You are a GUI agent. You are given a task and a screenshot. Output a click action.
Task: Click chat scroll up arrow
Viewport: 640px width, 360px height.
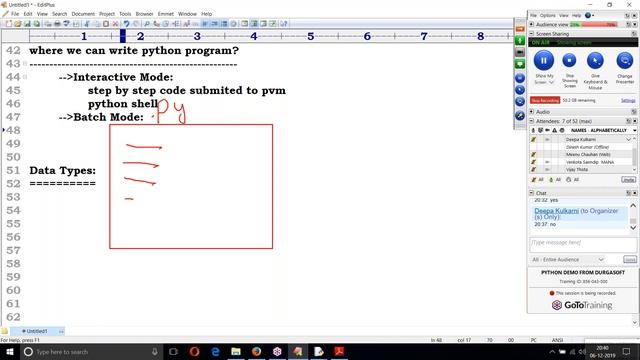[x=633, y=206]
